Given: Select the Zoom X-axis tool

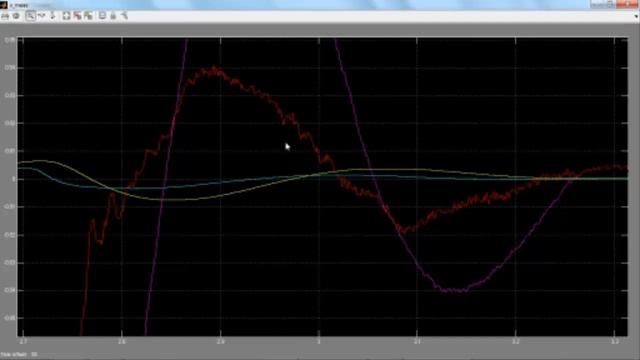Looking at the screenshot, I should coord(42,16).
